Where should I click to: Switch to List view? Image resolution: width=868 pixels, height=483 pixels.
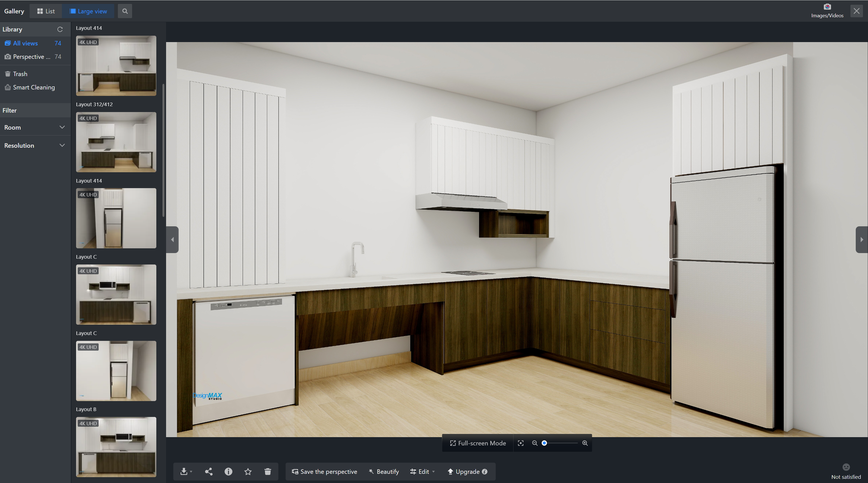pos(46,11)
